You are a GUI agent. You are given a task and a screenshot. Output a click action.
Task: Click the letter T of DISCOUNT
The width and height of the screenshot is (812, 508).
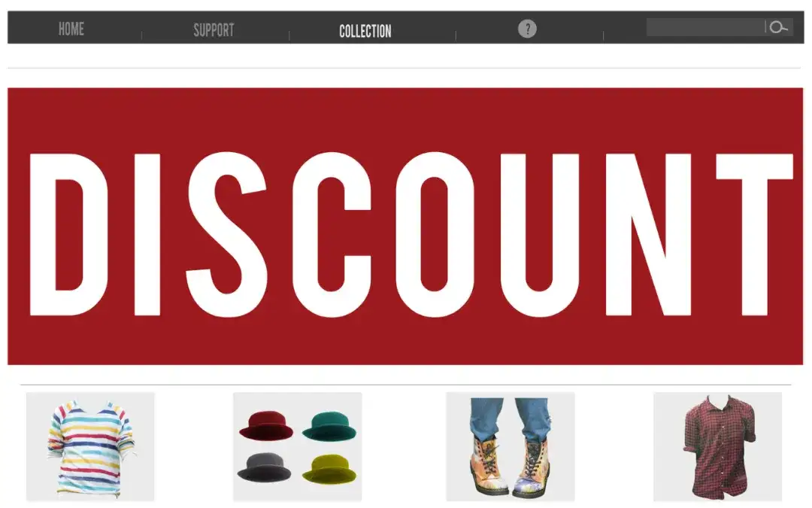(755, 234)
